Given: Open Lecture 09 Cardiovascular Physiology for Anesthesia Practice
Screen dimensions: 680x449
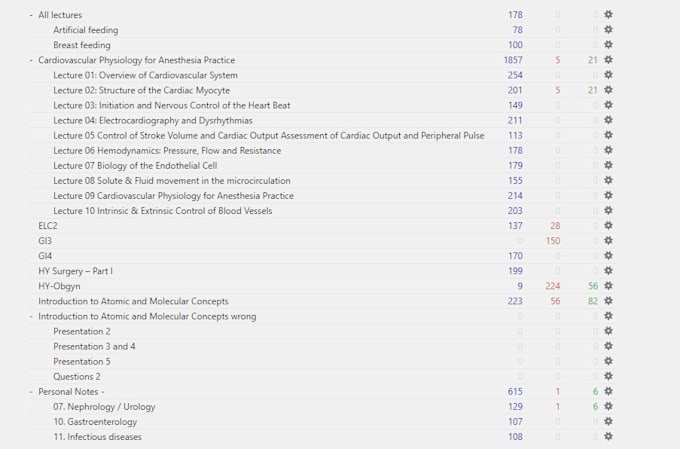Looking at the screenshot, I should tap(173, 196).
